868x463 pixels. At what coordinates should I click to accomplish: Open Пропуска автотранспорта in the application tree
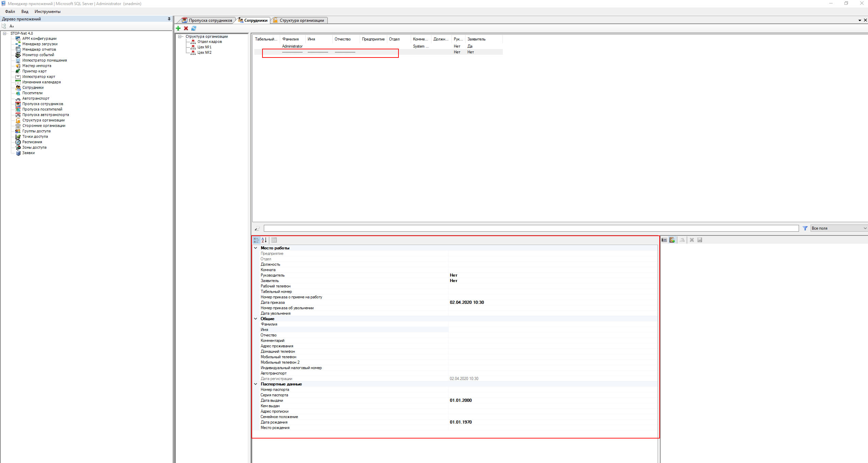point(46,115)
